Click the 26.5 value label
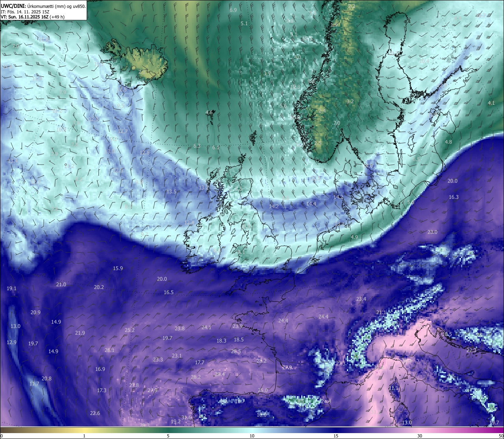Screen dimensions: 504x439 click(x=236, y=351)
